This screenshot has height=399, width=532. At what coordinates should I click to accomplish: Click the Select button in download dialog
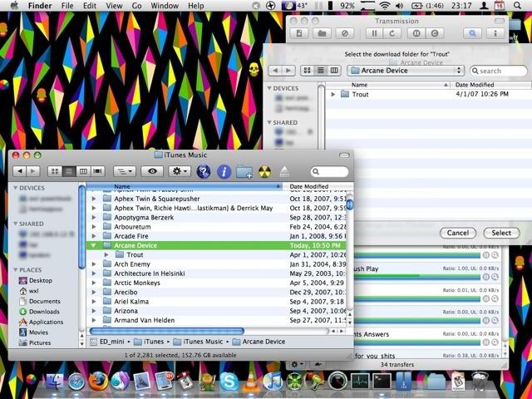point(501,233)
